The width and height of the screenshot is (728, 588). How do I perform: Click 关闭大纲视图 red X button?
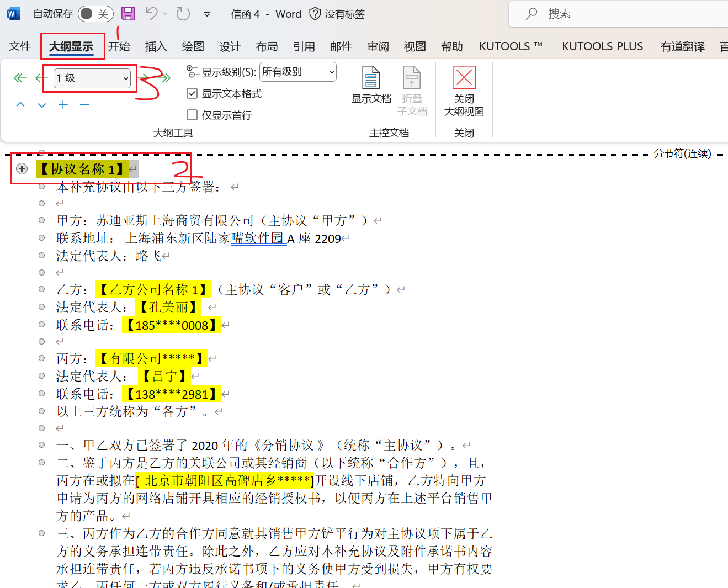(x=464, y=91)
